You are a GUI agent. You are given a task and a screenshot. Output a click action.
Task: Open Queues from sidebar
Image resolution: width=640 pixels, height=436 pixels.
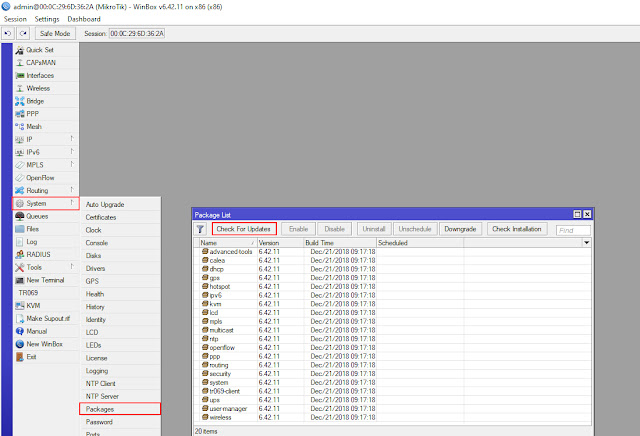pyautogui.click(x=46, y=216)
